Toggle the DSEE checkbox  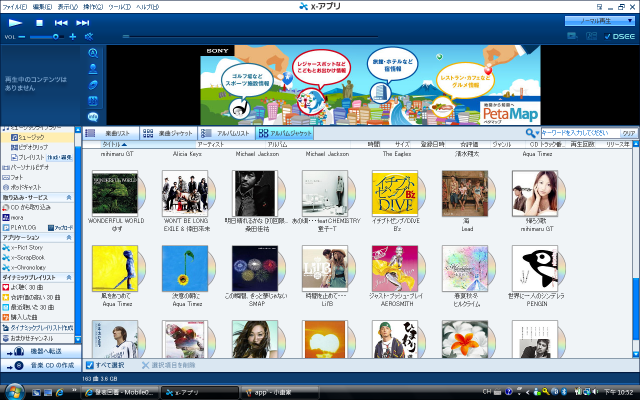pyautogui.click(x=607, y=36)
